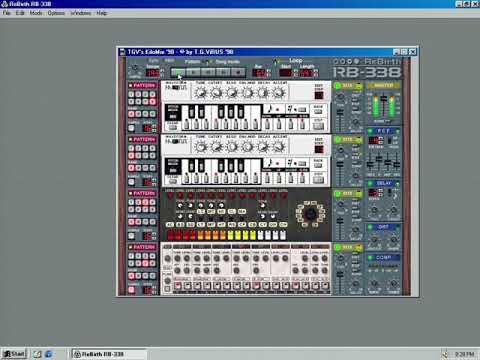Screen dimensions: 480x360
Task: Click the Flam knob on the 909 drum machine
Action: click(x=168, y=281)
